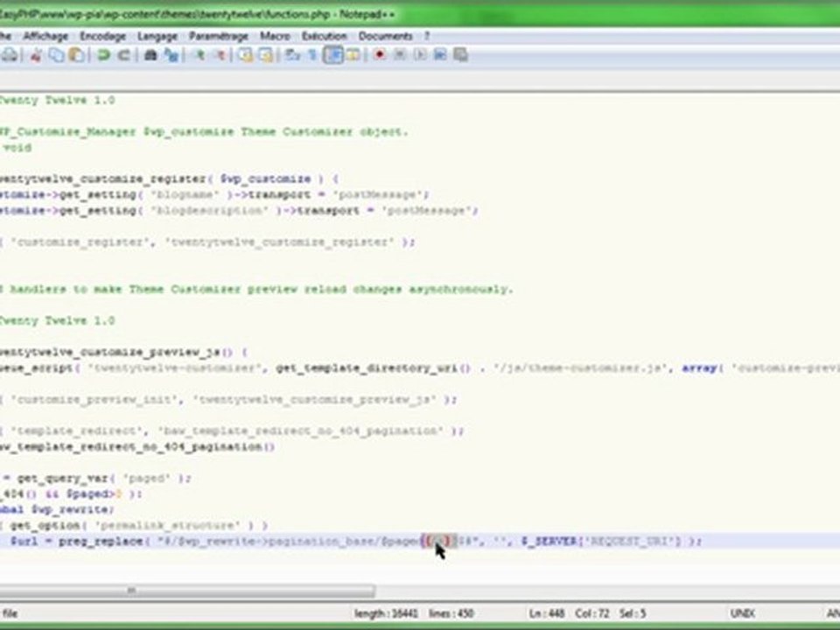840x630 pixels.
Task: Open the Documents menu
Action: pos(385,36)
